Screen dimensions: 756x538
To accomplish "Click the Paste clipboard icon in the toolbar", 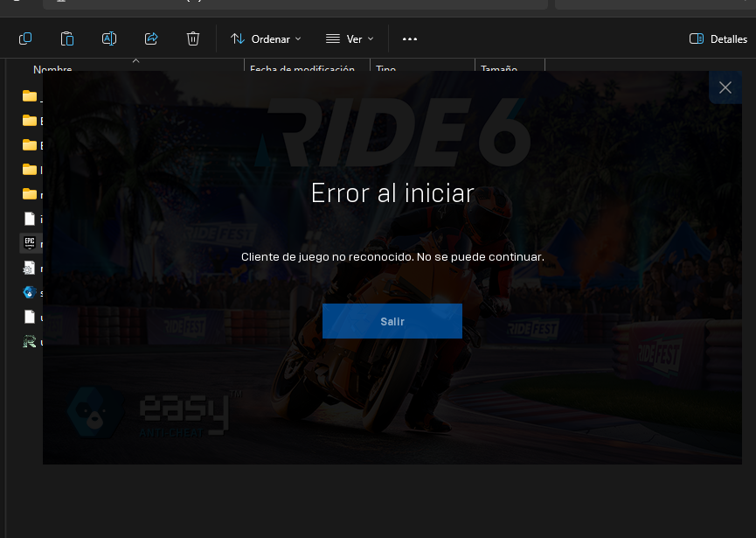I will (67, 38).
